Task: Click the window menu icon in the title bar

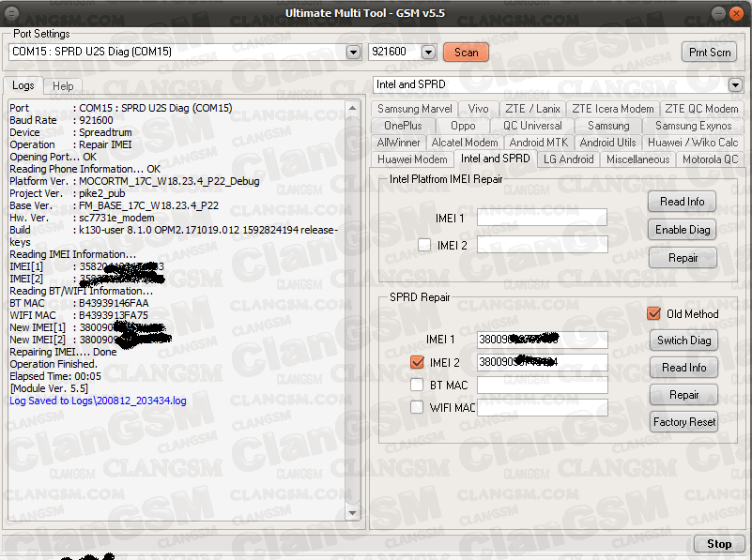Action: point(11,13)
